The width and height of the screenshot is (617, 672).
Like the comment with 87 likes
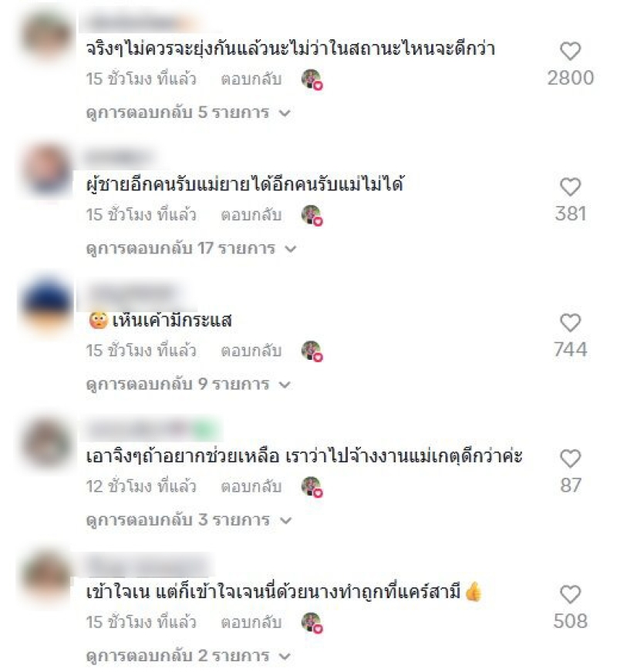[570, 459]
